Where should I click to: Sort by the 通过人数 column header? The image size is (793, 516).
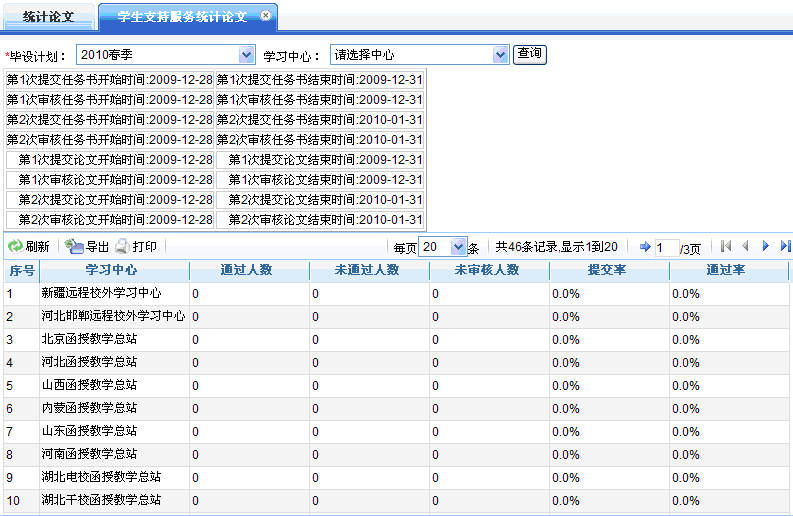pyautogui.click(x=249, y=270)
